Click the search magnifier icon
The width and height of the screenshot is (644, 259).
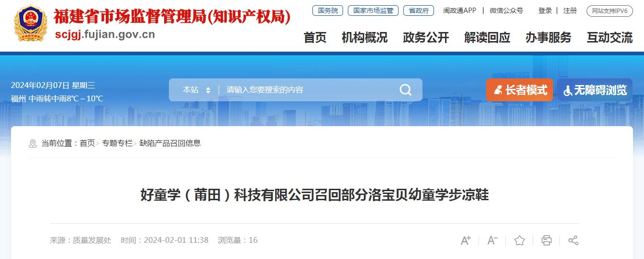point(405,90)
